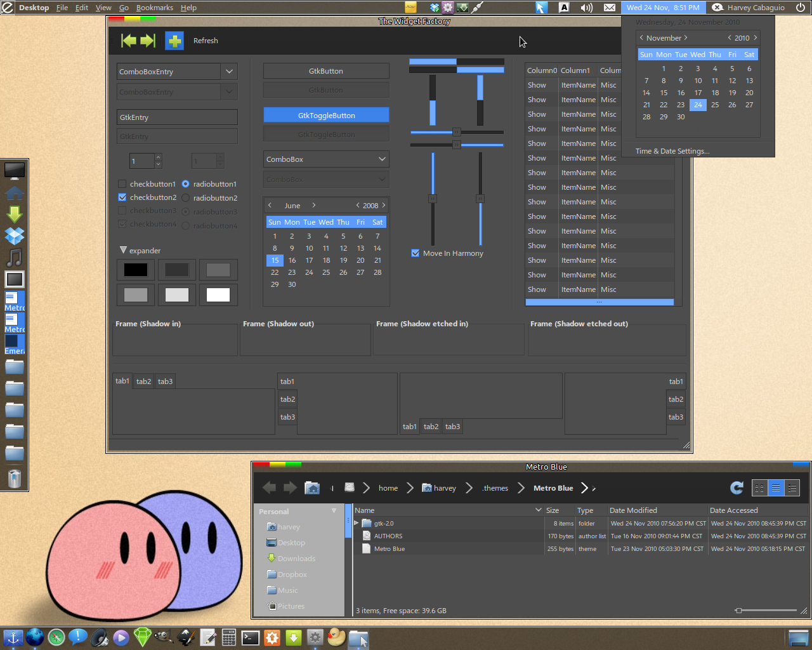Click the harvey breadcrumb in path bar
This screenshot has height=650, width=812.
(439, 488)
